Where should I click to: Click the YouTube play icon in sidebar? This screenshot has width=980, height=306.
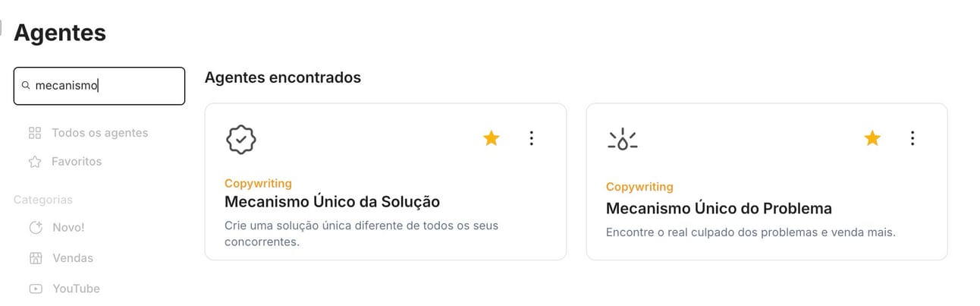coord(35,289)
